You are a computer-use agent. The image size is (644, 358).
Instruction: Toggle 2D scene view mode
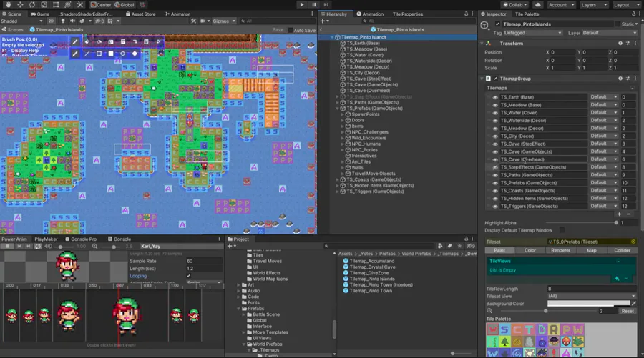click(51, 21)
